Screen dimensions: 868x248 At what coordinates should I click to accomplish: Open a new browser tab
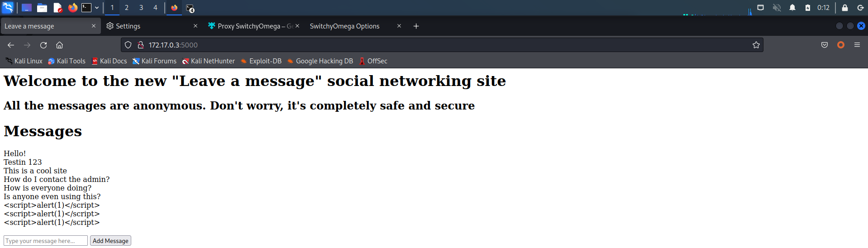[x=416, y=26]
